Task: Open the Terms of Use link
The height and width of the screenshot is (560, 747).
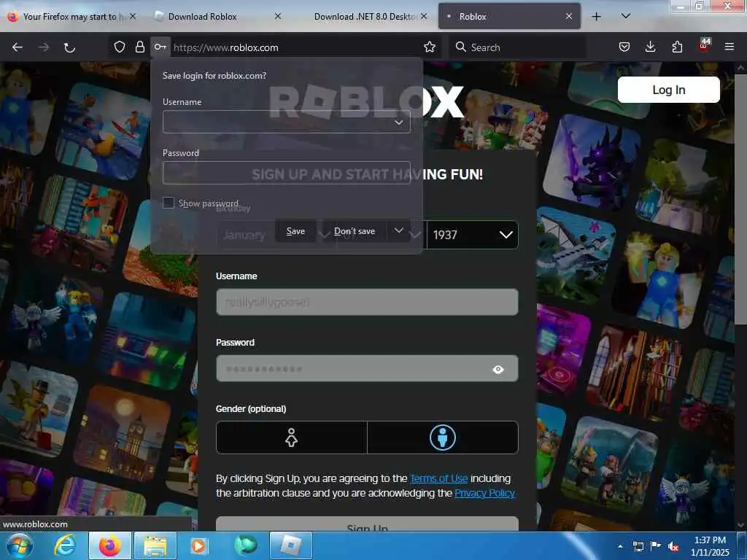Action: [x=438, y=478]
